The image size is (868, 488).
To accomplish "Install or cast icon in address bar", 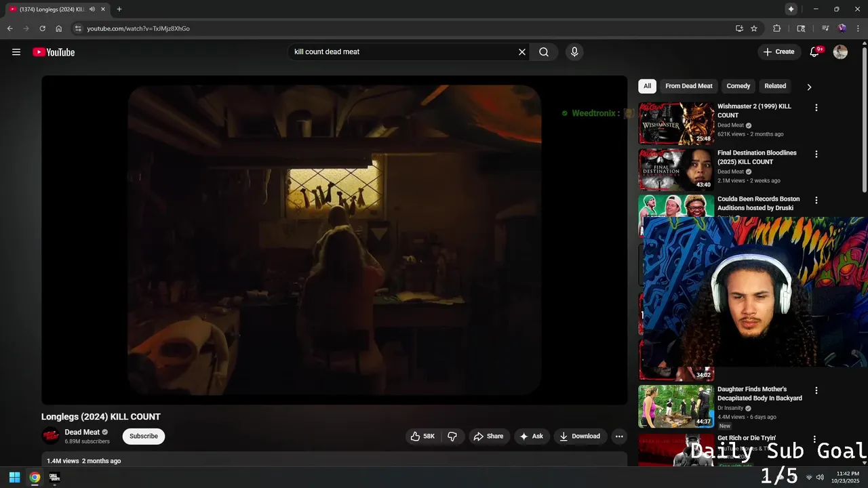I will (x=739, y=28).
